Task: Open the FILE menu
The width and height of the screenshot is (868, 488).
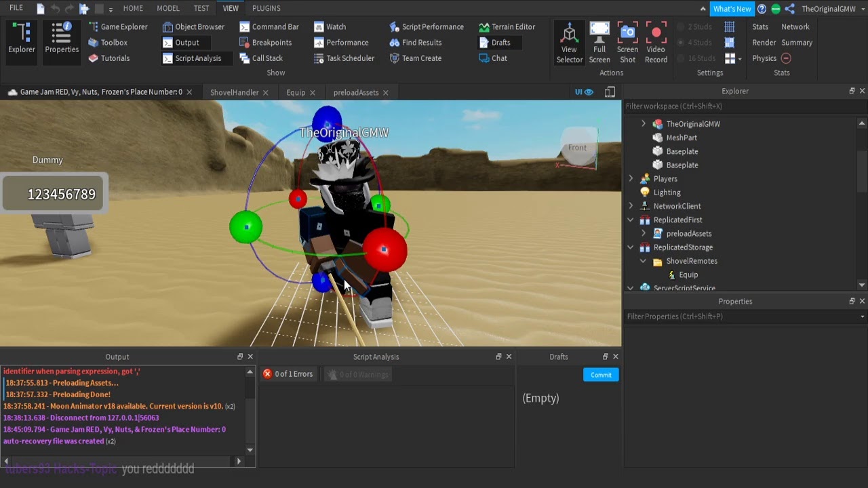Action: 16,8
